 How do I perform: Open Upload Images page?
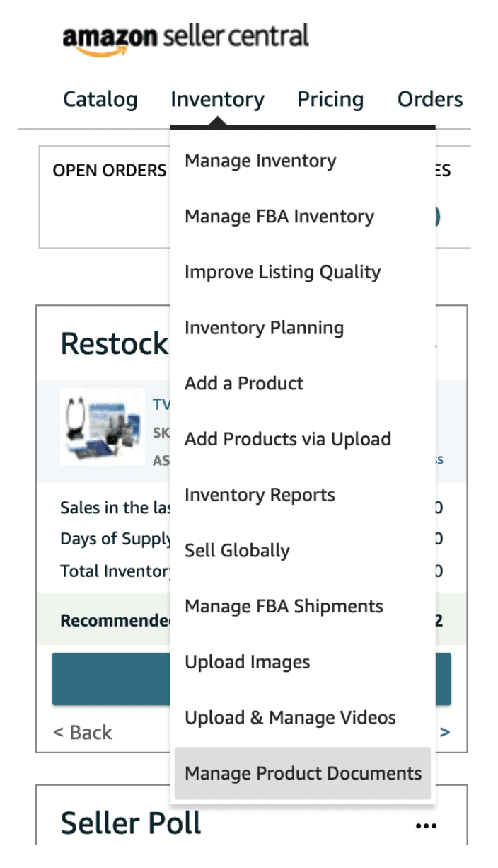302,662
